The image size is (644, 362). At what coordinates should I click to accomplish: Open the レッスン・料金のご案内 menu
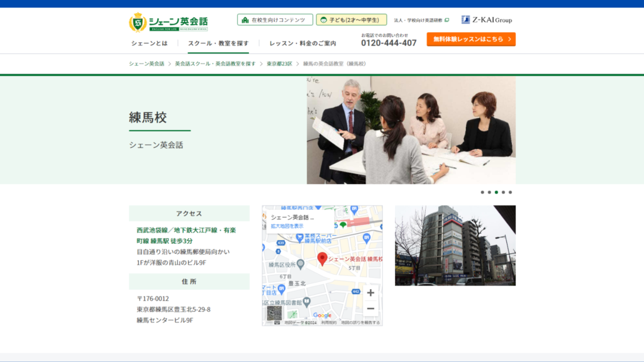(x=303, y=43)
